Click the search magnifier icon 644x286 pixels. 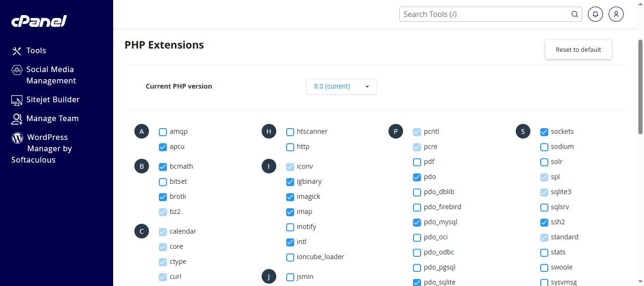click(575, 14)
